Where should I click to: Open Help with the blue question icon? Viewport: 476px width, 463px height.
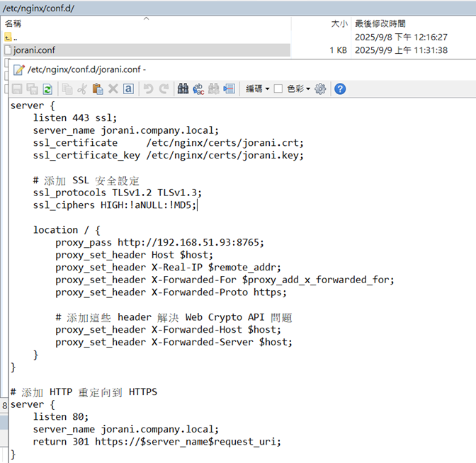point(340,88)
